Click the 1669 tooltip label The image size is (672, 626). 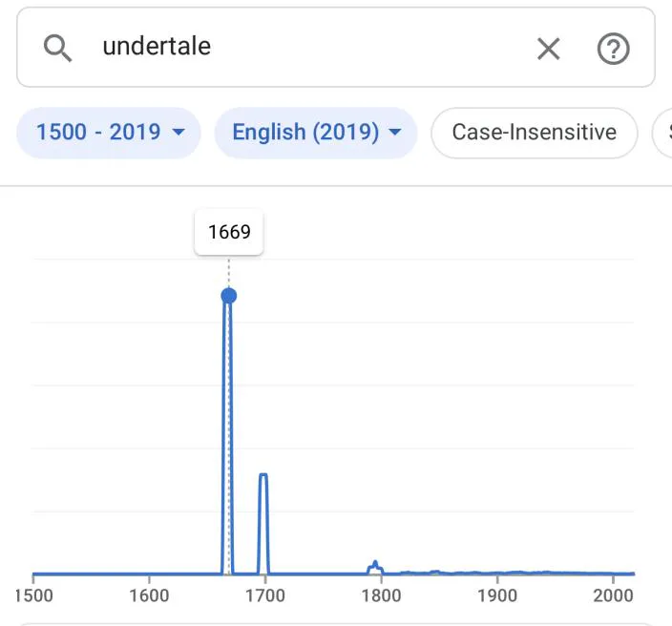click(229, 233)
